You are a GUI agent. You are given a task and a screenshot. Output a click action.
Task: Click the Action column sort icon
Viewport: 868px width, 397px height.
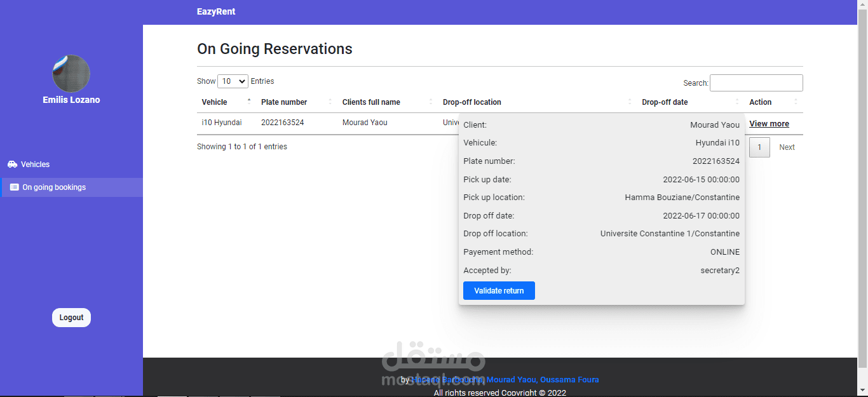coord(796,102)
